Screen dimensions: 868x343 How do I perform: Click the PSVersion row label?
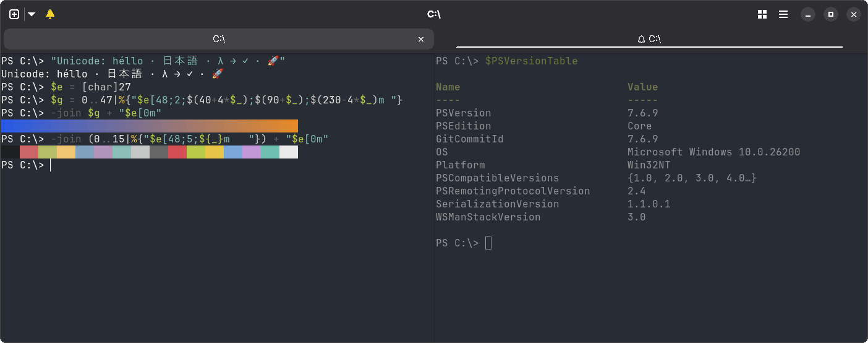click(464, 113)
